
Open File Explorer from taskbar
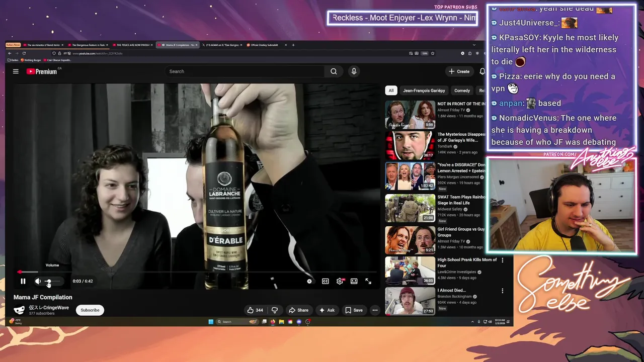pos(281,322)
